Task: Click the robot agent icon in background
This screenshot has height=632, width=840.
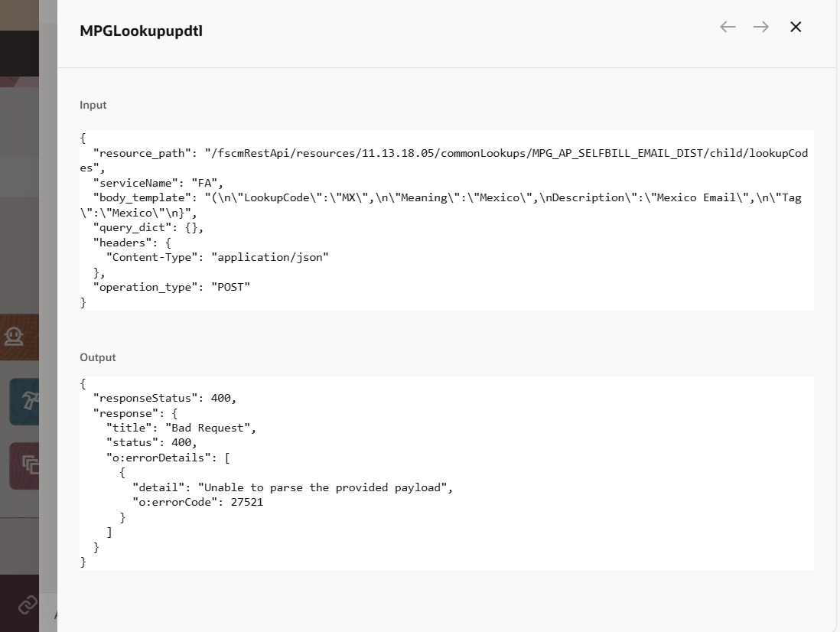Action: [x=14, y=336]
